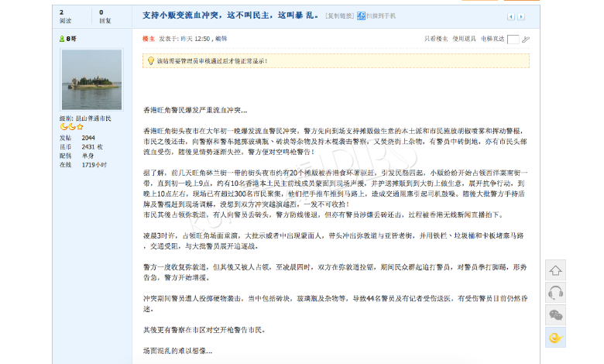Open the WeChat share icon
The width and height of the screenshot is (604, 364).
click(x=555, y=314)
